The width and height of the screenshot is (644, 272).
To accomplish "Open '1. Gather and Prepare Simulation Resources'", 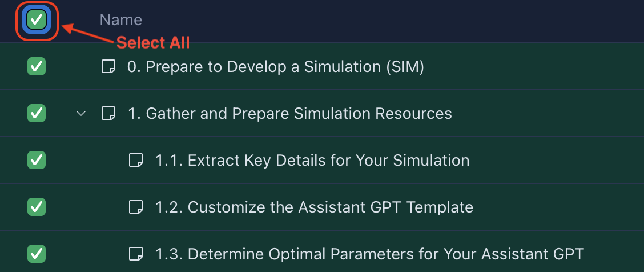I will [x=290, y=113].
